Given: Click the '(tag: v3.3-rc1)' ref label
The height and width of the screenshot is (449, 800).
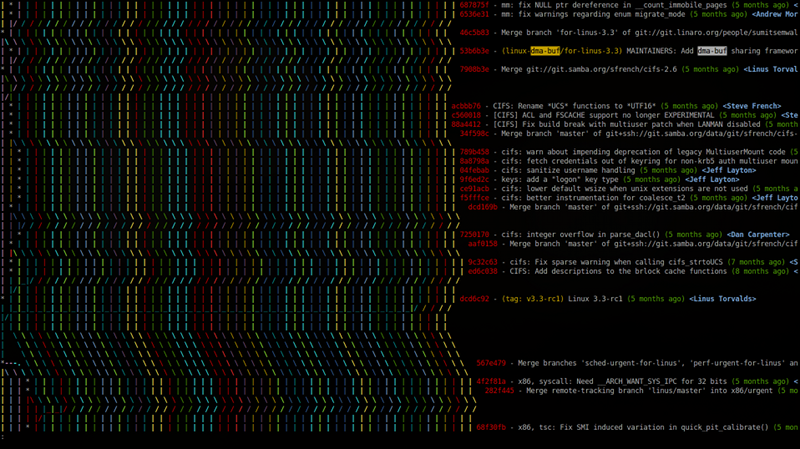Looking at the screenshot, I should point(533,299).
